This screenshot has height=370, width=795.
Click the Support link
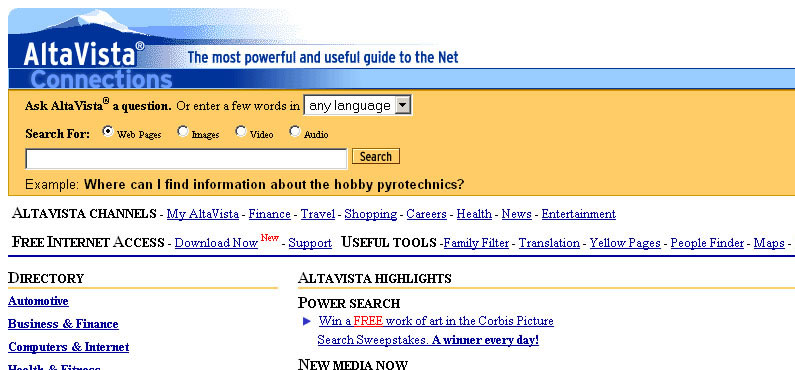[x=310, y=243]
